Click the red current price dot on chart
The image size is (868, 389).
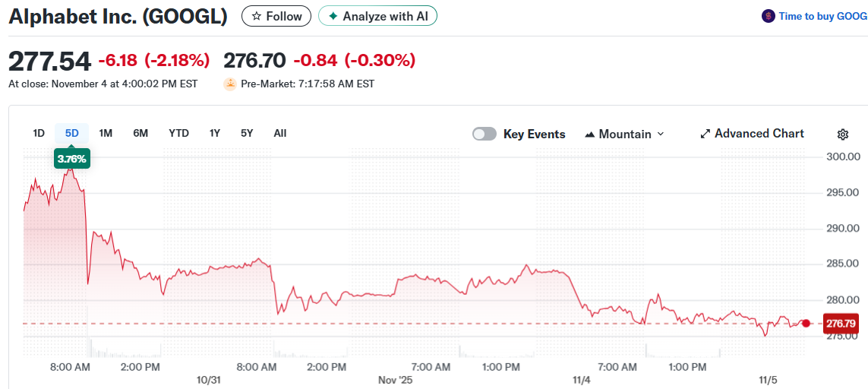click(806, 323)
